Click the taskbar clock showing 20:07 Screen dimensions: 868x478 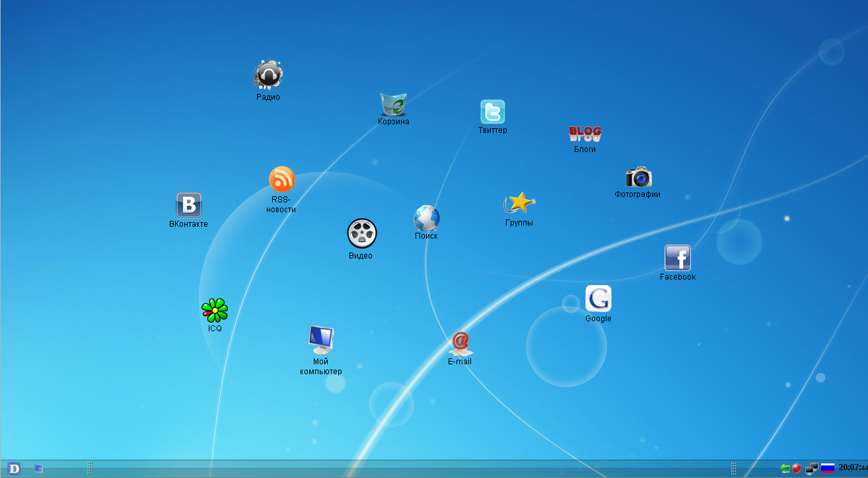click(853, 467)
